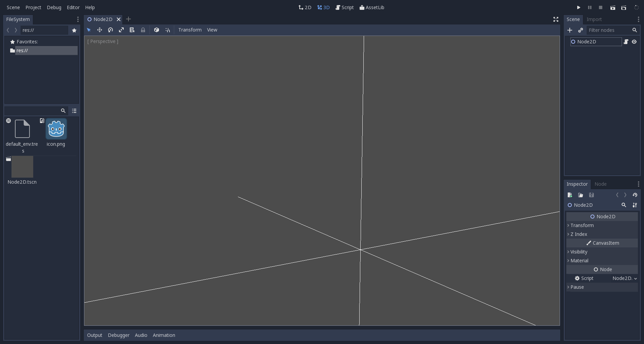Open the Audio bottom panel
The image size is (644, 344).
point(141,335)
